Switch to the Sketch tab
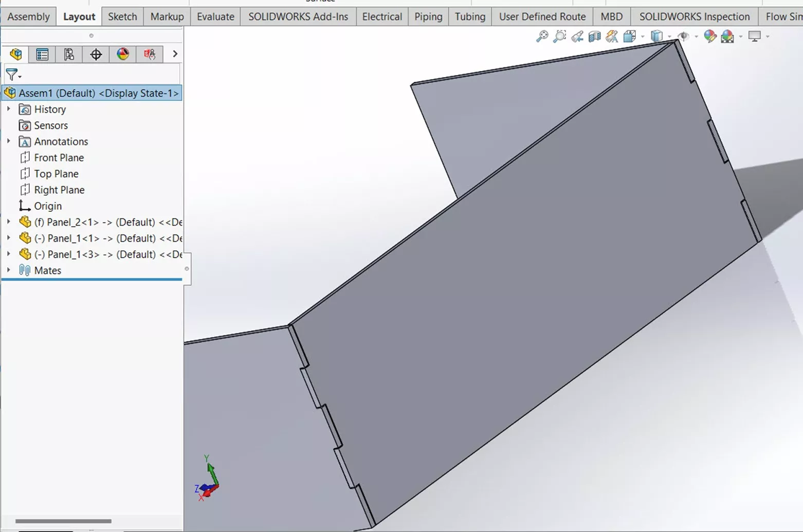 pos(122,16)
